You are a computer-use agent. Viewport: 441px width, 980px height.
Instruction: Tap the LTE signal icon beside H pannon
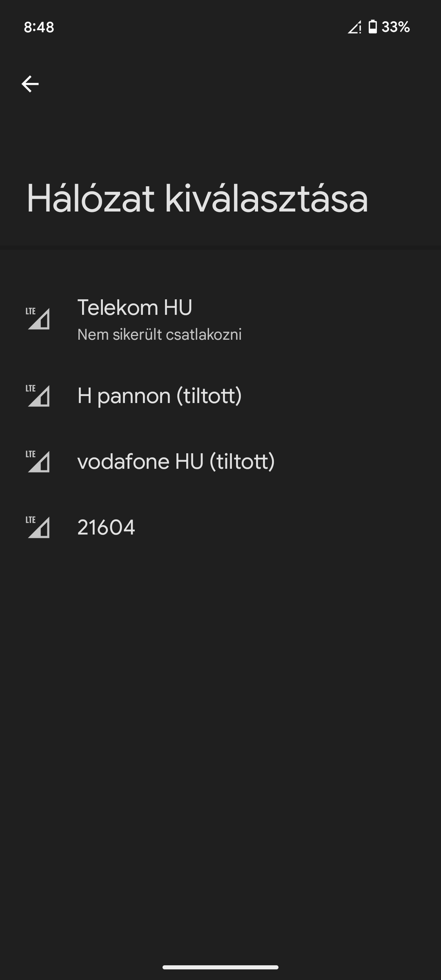pyautogui.click(x=38, y=396)
